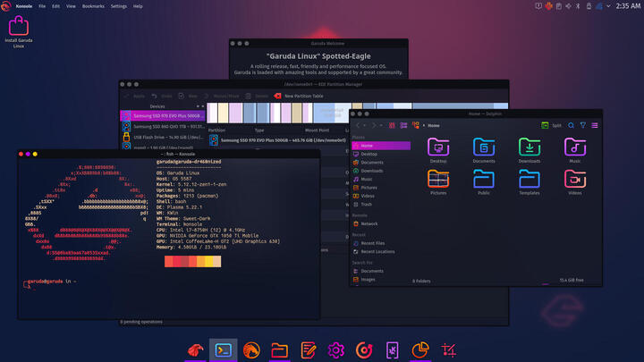Select Samsung SSD 860 QVO 1TB device
The height and width of the screenshot is (362, 644).
pyautogui.click(x=163, y=126)
